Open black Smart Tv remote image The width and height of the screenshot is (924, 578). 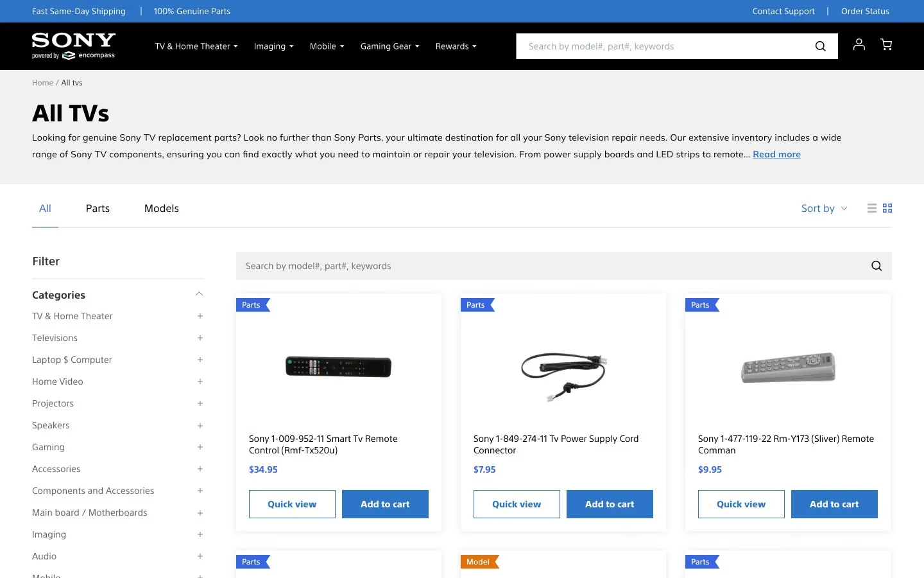(x=338, y=367)
